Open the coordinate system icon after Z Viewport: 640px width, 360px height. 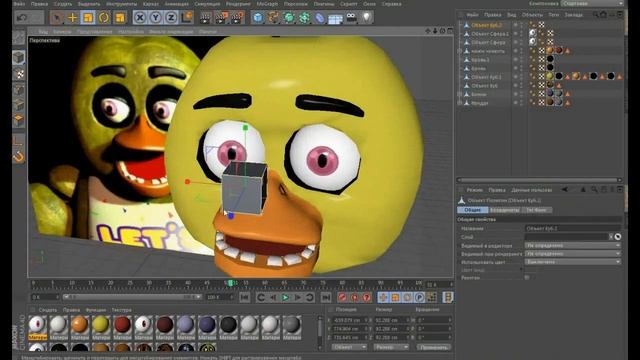[187, 18]
